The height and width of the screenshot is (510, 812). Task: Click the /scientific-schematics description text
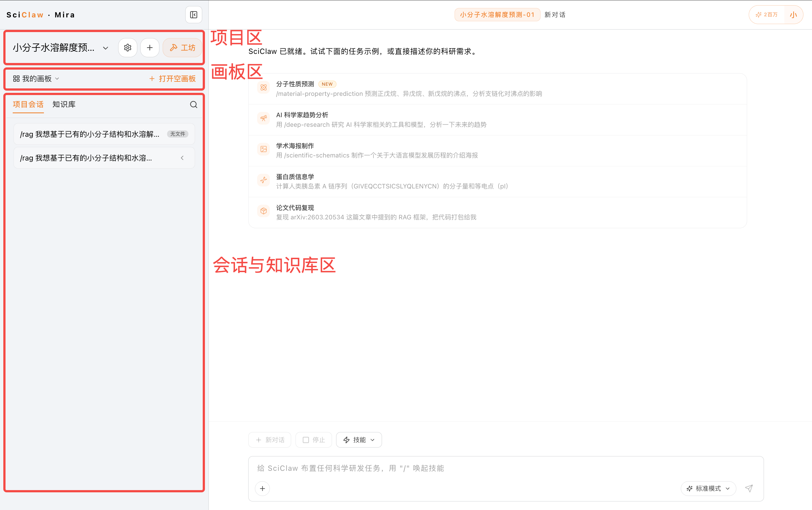point(377,156)
